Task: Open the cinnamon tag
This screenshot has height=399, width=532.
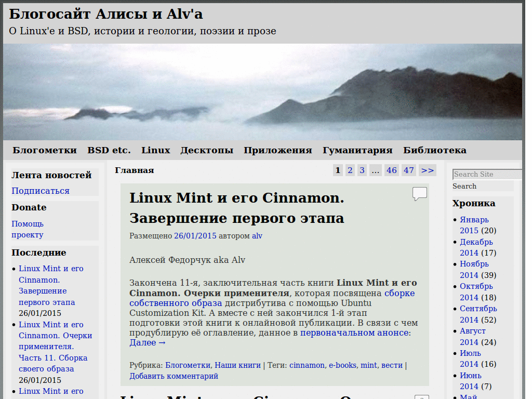Action: pyautogui.click(x=307, y=365)
